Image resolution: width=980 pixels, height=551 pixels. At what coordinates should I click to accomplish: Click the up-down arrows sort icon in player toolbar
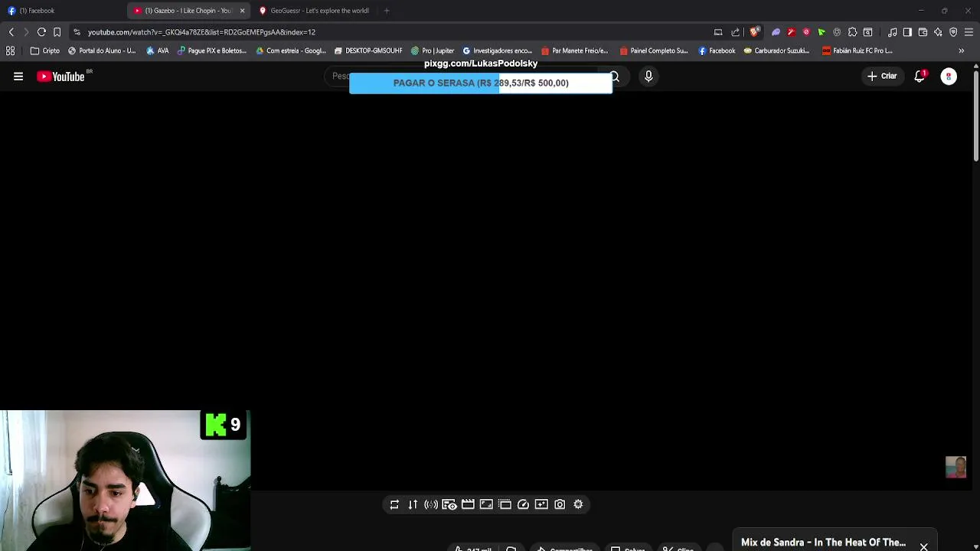point(413,504)
